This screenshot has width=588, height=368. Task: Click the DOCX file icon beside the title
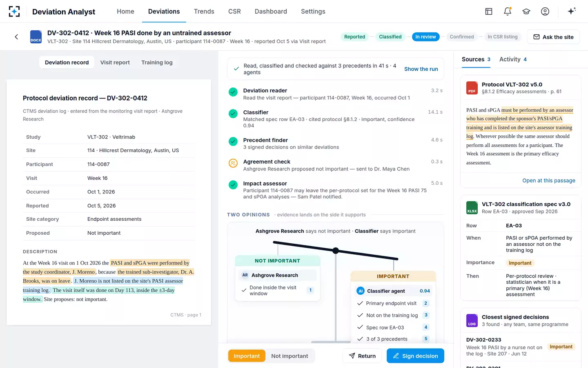(x=36, y=37)
